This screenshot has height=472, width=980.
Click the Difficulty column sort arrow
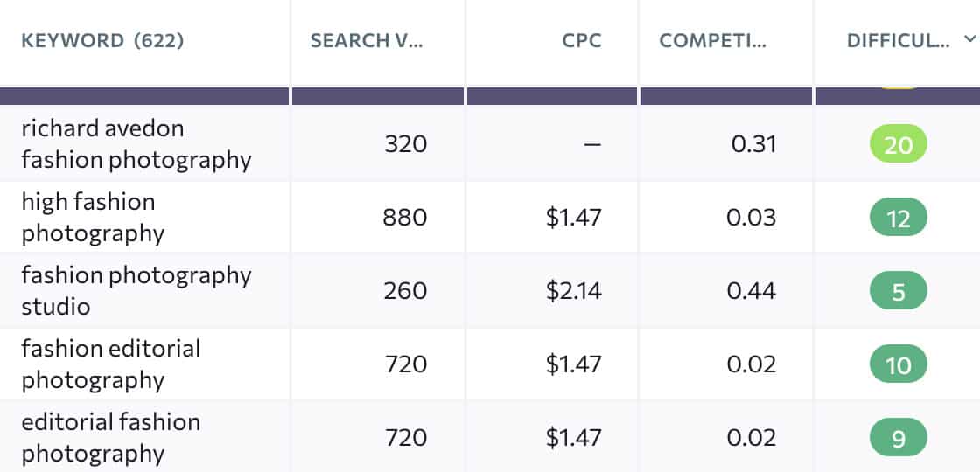(x=968, y=39)
